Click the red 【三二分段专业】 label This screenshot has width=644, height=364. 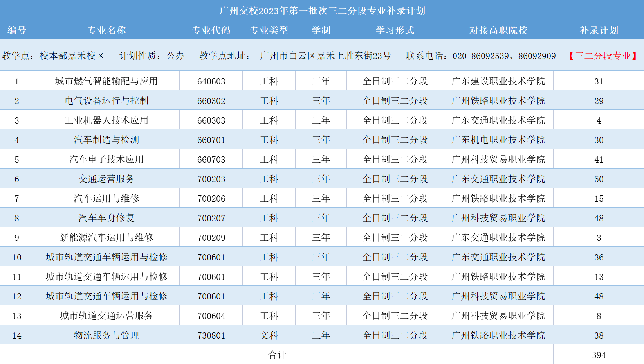click(x=603, y=56)
